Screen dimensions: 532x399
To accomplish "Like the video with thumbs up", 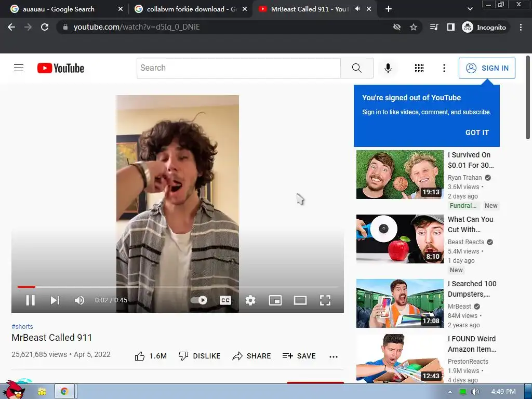I will (x=151, y=356).
